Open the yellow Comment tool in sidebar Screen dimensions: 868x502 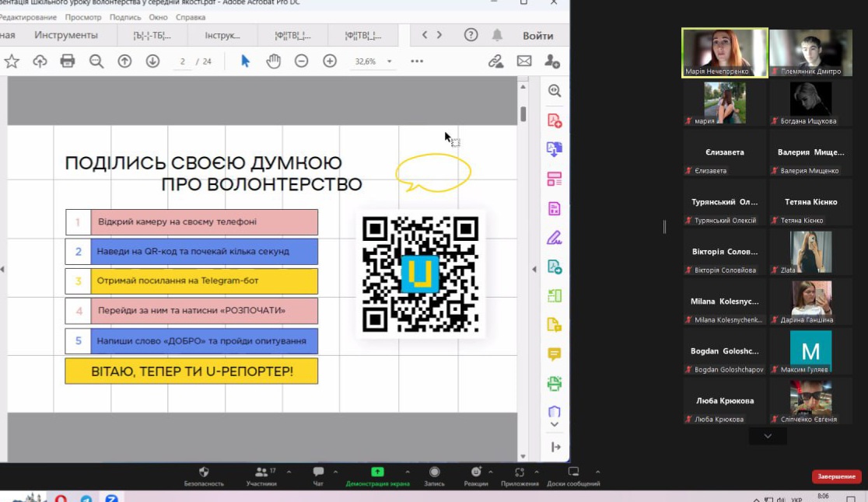554,354
